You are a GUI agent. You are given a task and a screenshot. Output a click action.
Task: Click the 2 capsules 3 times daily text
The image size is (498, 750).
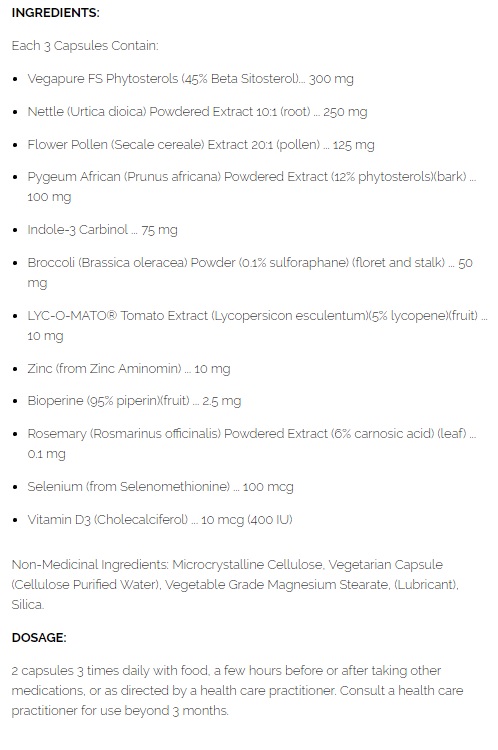[237, 691]
